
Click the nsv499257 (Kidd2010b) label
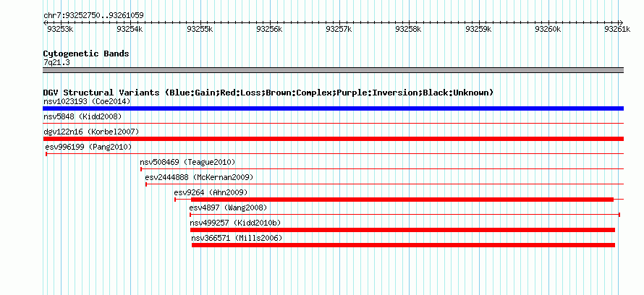(235, 223)
